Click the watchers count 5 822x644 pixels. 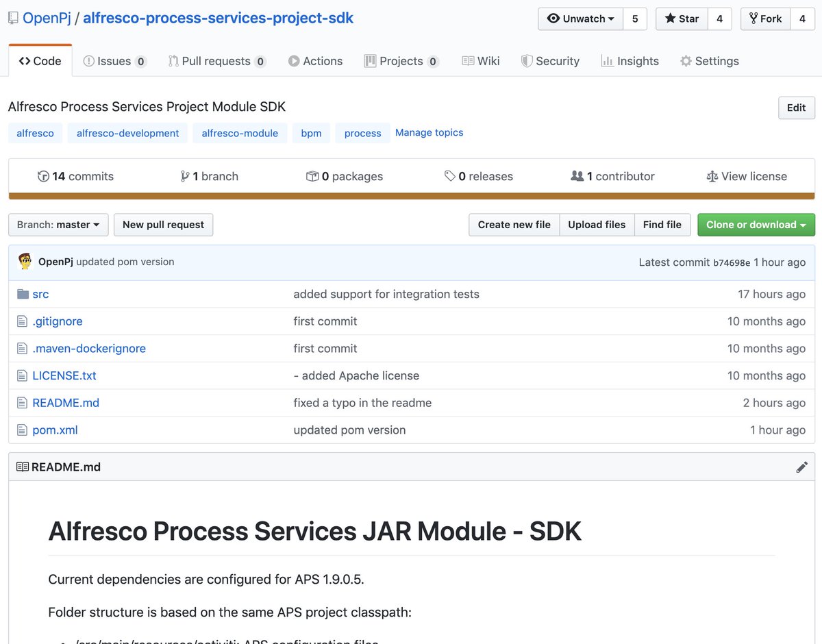[x=635, y=19]
